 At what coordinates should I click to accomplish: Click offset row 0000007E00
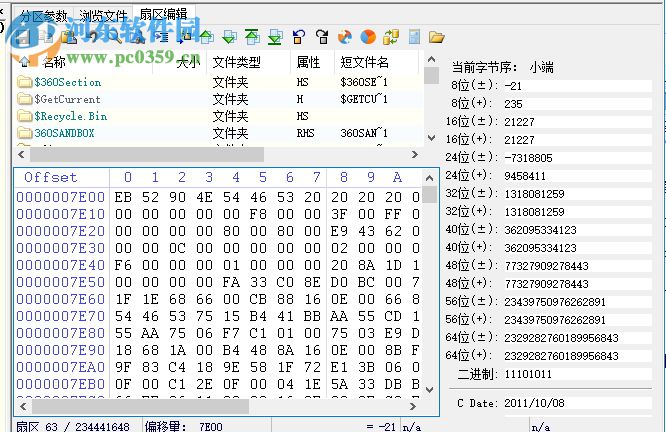61,197
